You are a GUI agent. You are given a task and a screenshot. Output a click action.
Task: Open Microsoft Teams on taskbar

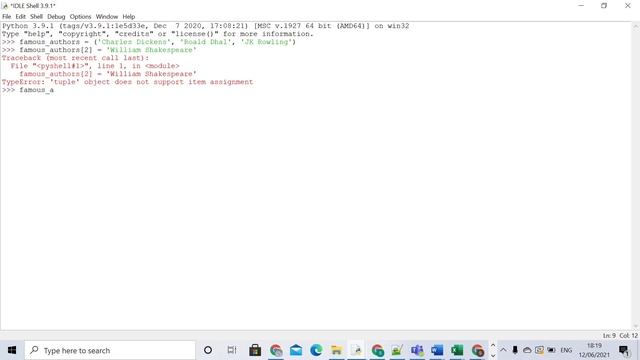click(417, 350)
